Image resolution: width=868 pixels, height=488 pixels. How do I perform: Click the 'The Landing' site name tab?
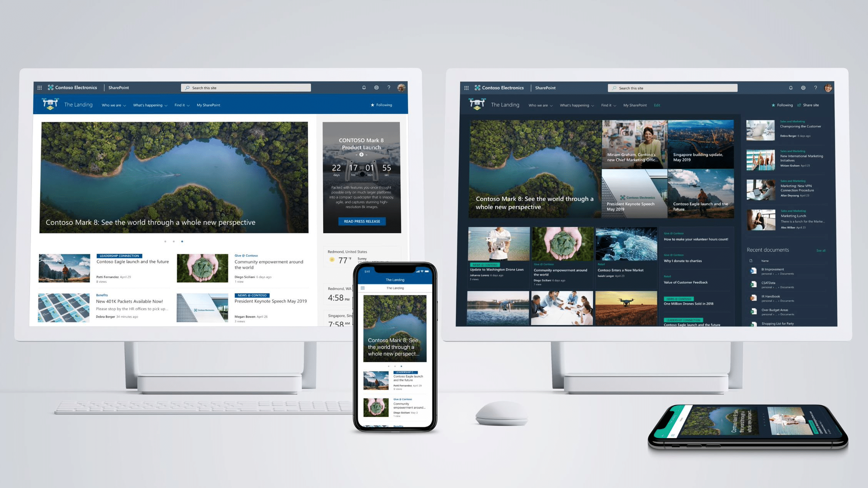[78, 105]
